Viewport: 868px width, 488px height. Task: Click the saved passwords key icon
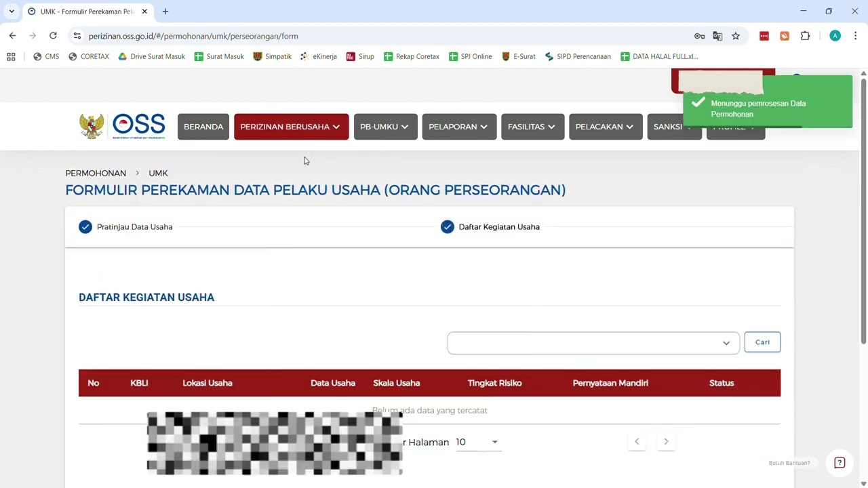699,36
